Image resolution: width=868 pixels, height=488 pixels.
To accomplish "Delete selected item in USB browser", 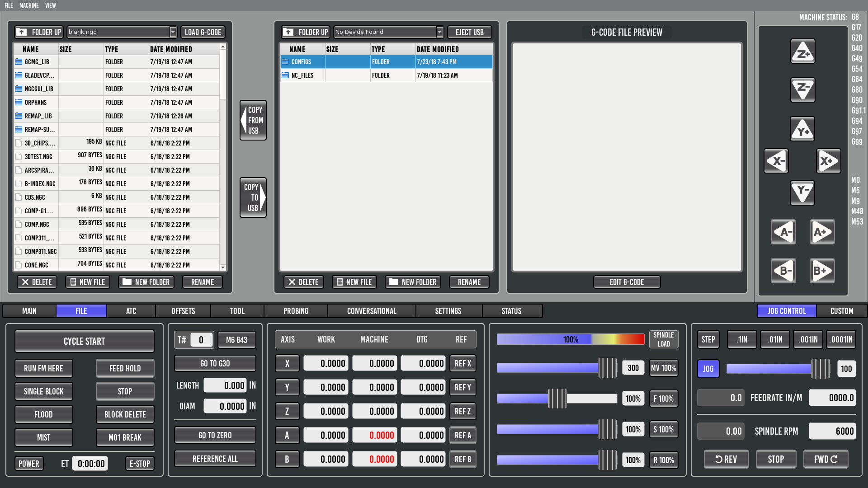I will (x=304, y=282).
